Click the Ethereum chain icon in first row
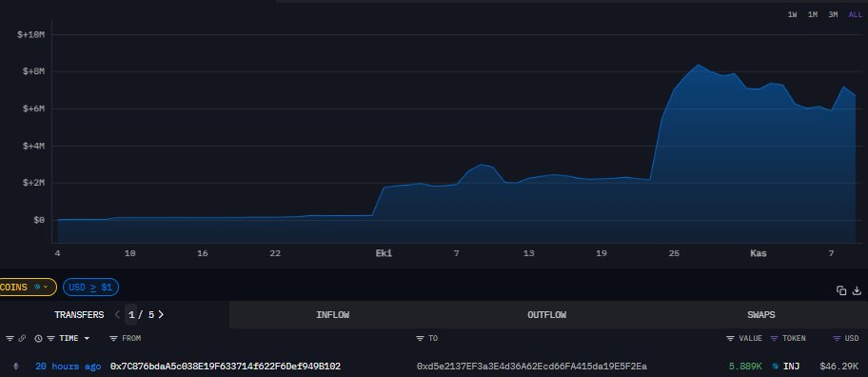Viewport: 868px width, 377px height. click(15, 367)
